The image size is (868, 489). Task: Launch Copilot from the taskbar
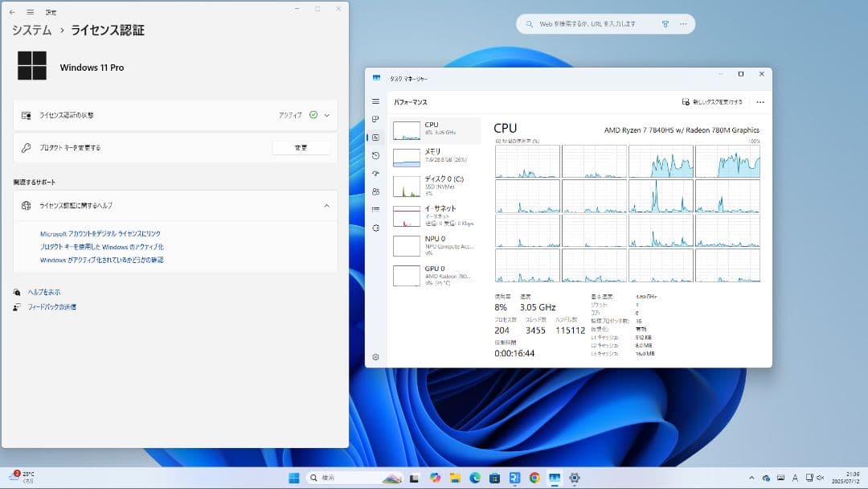click(x=435, y=478)
